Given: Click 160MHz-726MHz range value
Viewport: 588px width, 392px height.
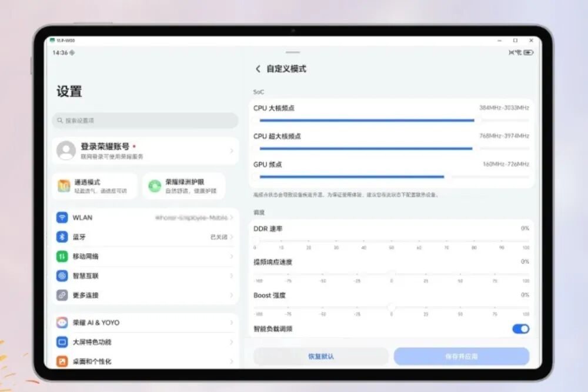Looking at the screenshot, I should tap(506, 164).
